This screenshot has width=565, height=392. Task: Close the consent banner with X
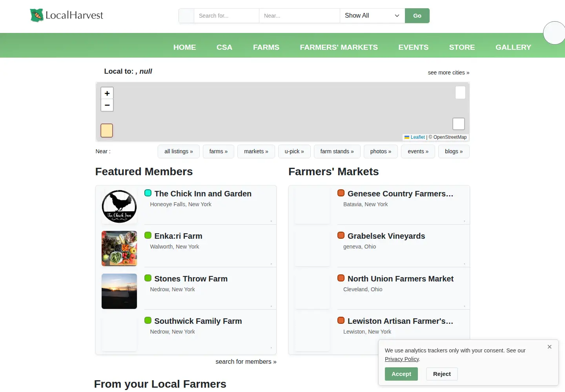[550, 347]
